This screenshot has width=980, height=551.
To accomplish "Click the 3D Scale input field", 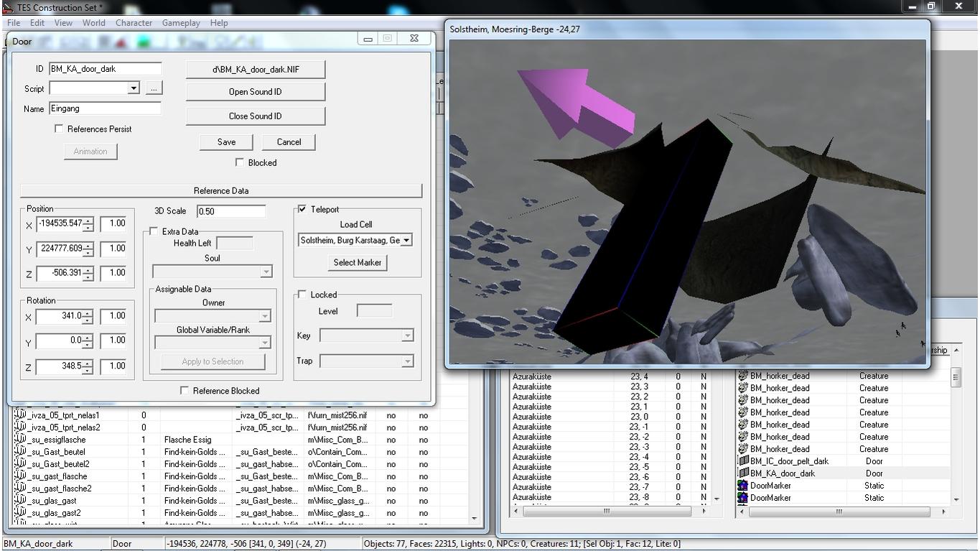I will 230,211.
